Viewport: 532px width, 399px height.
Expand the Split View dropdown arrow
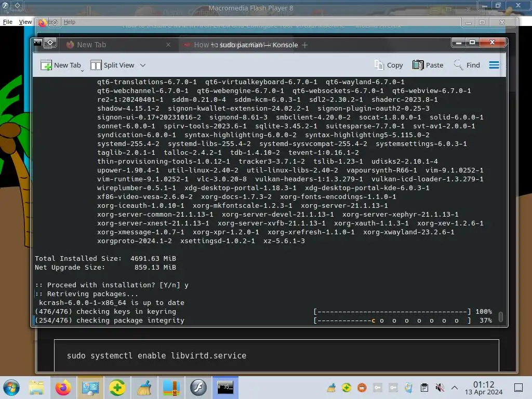(x=143, y=65)
